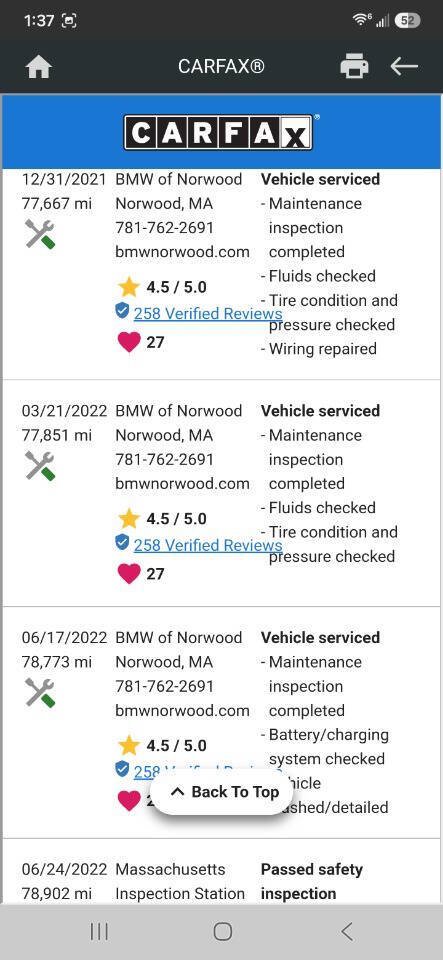Tap the service wrench icon for 06/17/2022
Viewport: 443px width, 960px height.
[40, 692]
